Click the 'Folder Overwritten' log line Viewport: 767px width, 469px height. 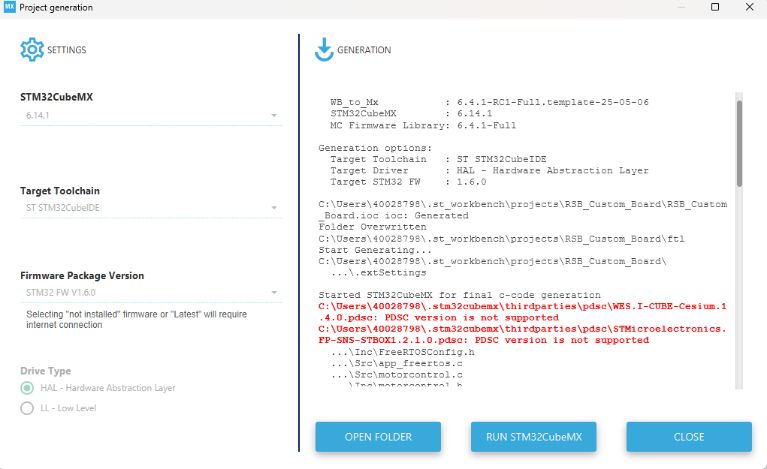[x=372, y=227]
